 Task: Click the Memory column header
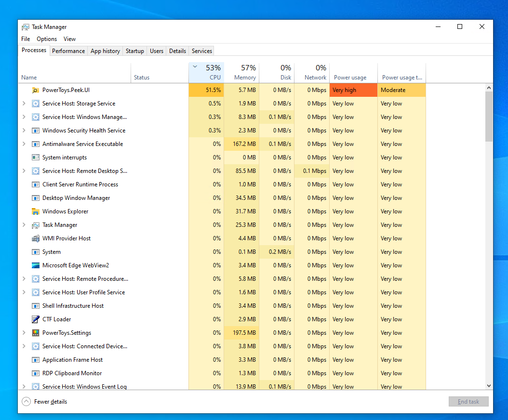tap(245, 72)
